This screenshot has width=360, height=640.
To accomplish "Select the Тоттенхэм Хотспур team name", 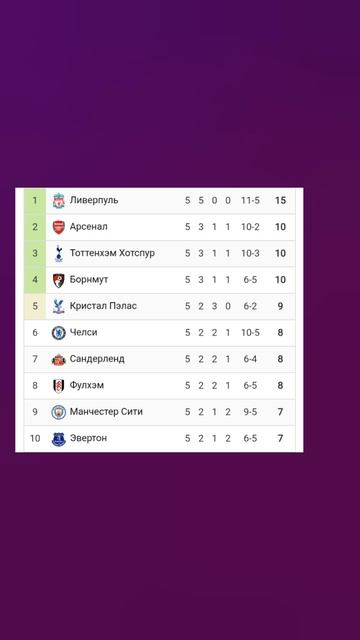I will point(112,253).
